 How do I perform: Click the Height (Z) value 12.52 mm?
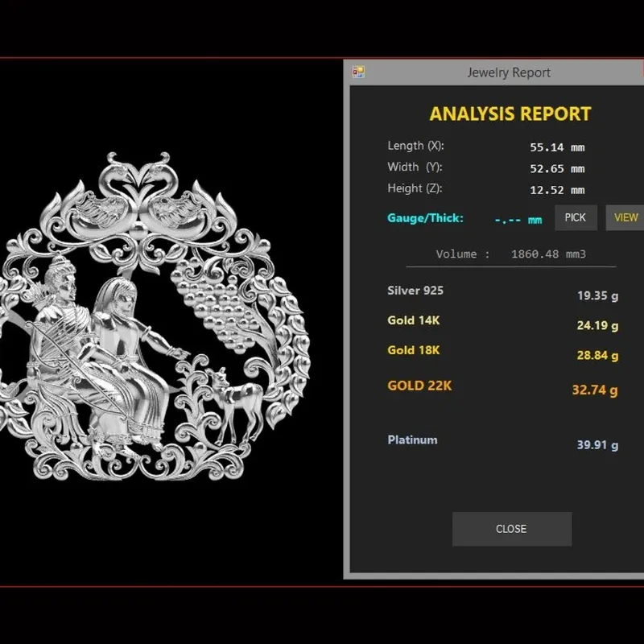pyautogui.click(x=557, y=190)
